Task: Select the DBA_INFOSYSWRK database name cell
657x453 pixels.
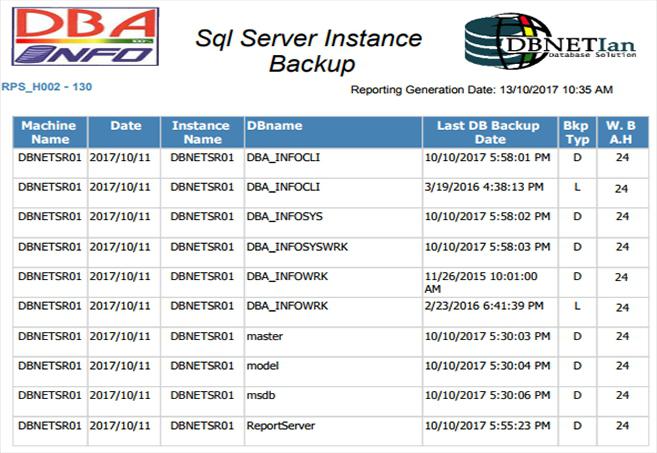Action: tap(297, 247)
